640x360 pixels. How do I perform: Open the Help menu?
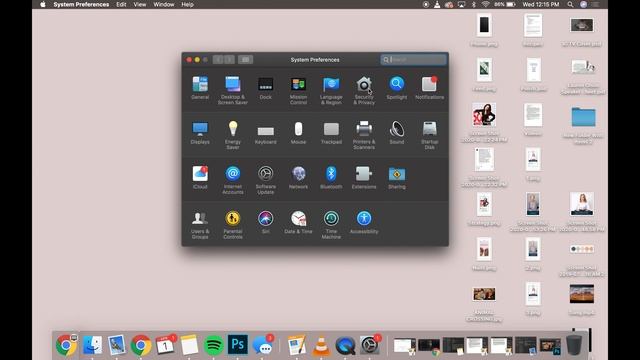click(187, 4)
